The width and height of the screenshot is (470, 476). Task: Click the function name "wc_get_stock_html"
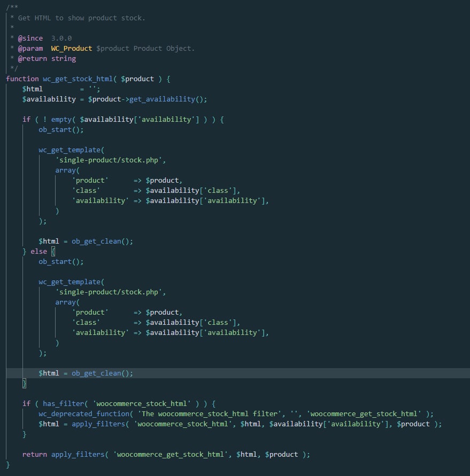pyautogui.click(x=78, y=79)
